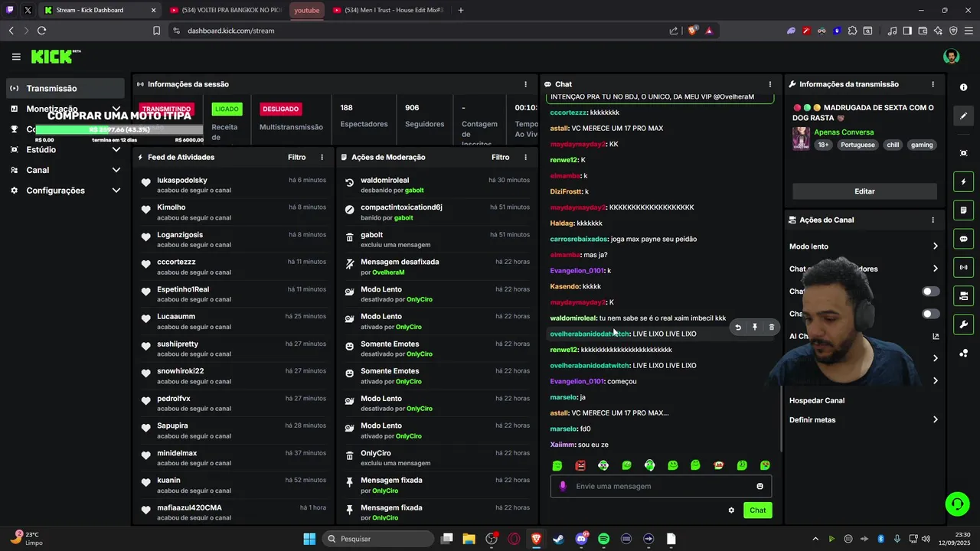Viewport: 980px width, 551px height.
Task: Toggle the chat bubble panel icon
Action: click(x=963, y=239)
